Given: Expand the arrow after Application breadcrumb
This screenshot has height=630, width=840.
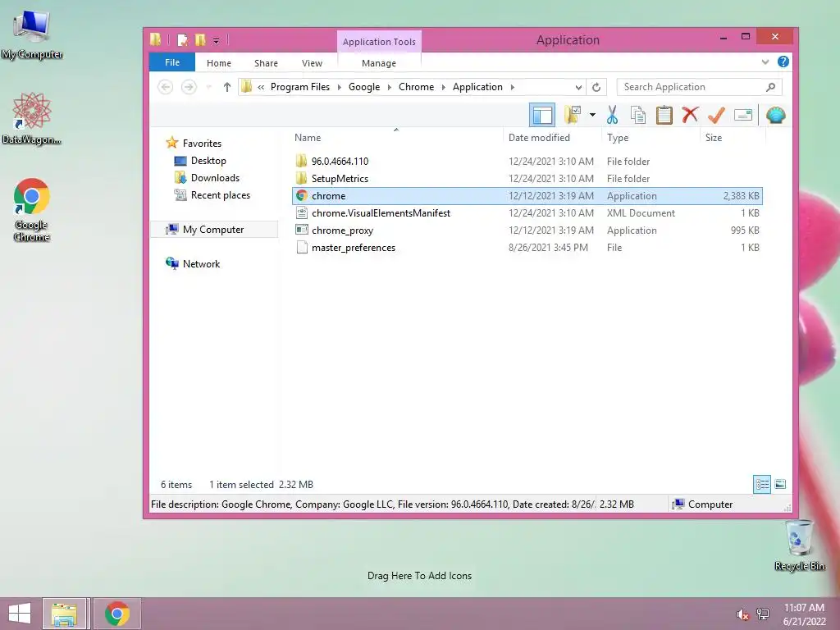Looking at the screenshot, I should click(x=512, y=87).
